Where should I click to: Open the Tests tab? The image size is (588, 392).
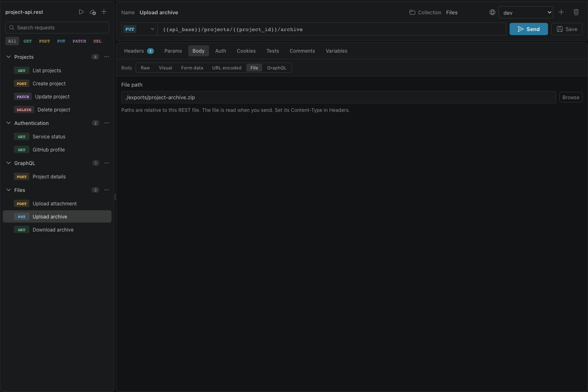pyautogui.click(x=273, y=51)
